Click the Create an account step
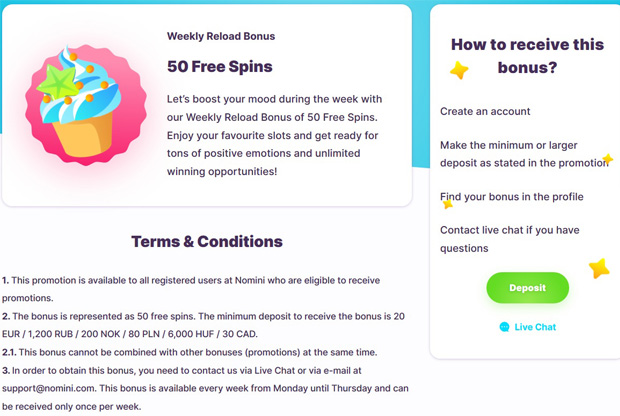Viewport: 620px width, 416px height. pyautogui.click(x=485, y=112)
